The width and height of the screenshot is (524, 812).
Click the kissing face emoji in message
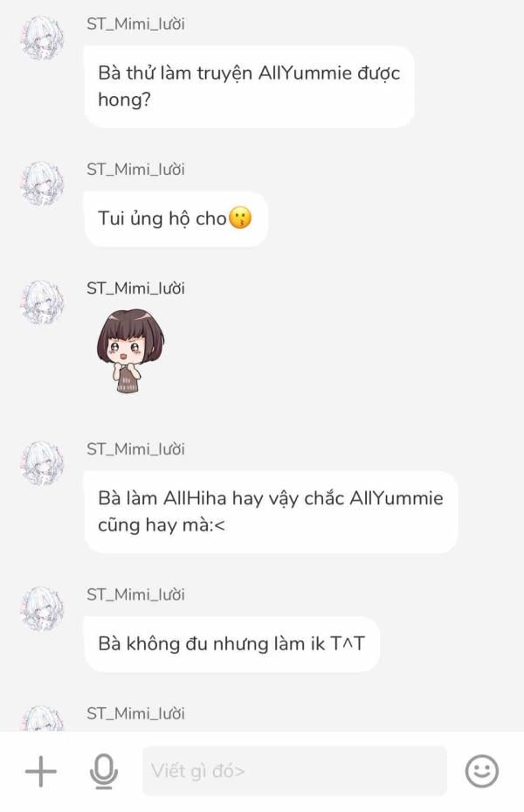pyautogui.click(x=240, y=218)
